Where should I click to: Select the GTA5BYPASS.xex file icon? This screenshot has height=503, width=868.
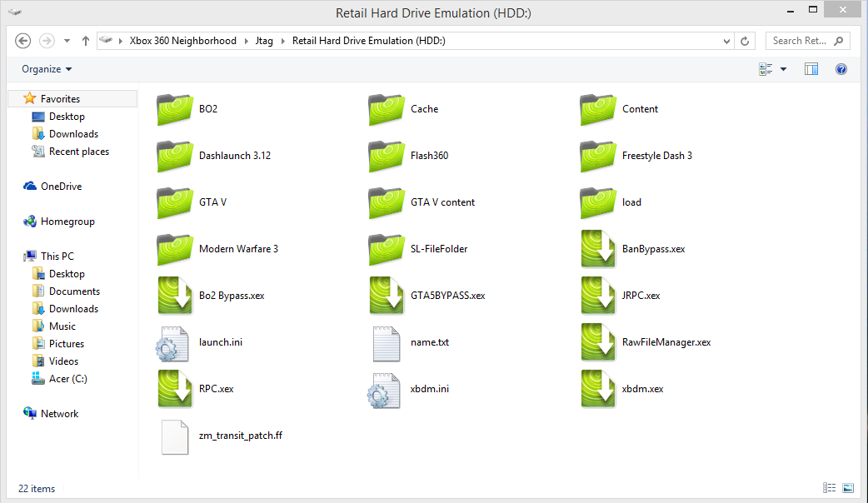coord(387,296)
